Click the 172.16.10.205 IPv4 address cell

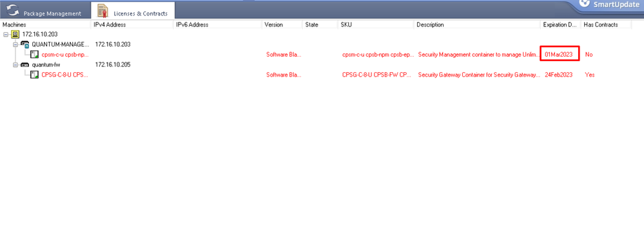[x=113, y=64]
